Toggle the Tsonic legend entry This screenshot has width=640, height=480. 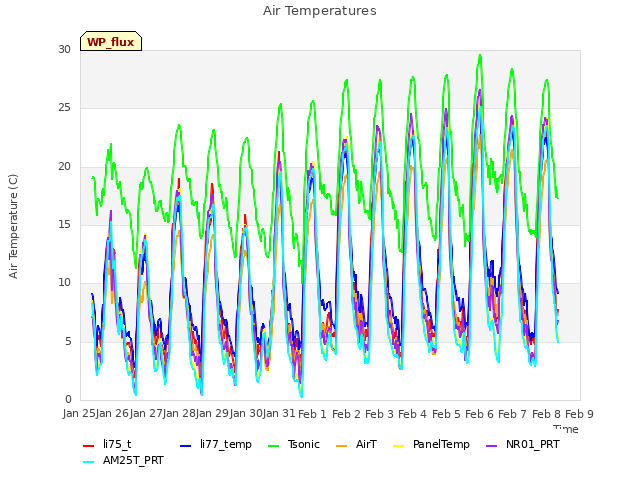(293, 444)
